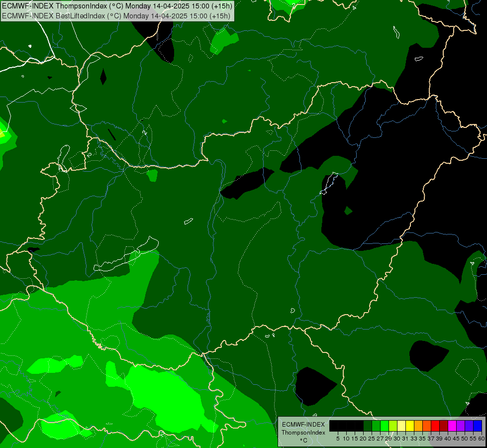The image size is (487, 448).
Task: Click the legend tick label '45'
Action: 456,439
